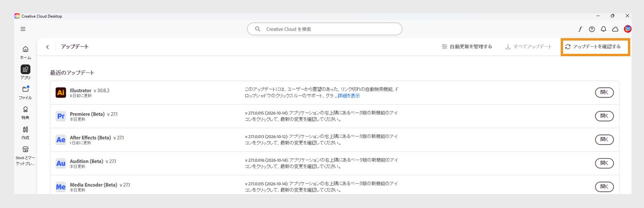Screen dimensions: 644x208
Task: Go back with the left chevron
Action: [47, 47]
